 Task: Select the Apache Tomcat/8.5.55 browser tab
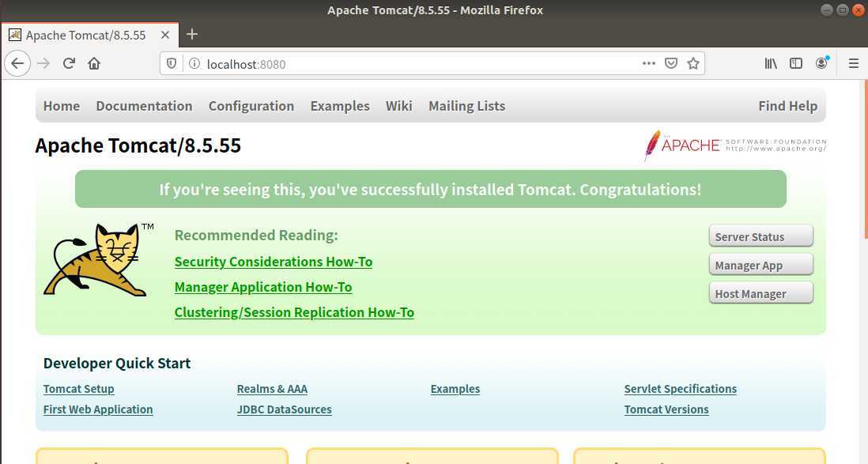pos(89,35)
